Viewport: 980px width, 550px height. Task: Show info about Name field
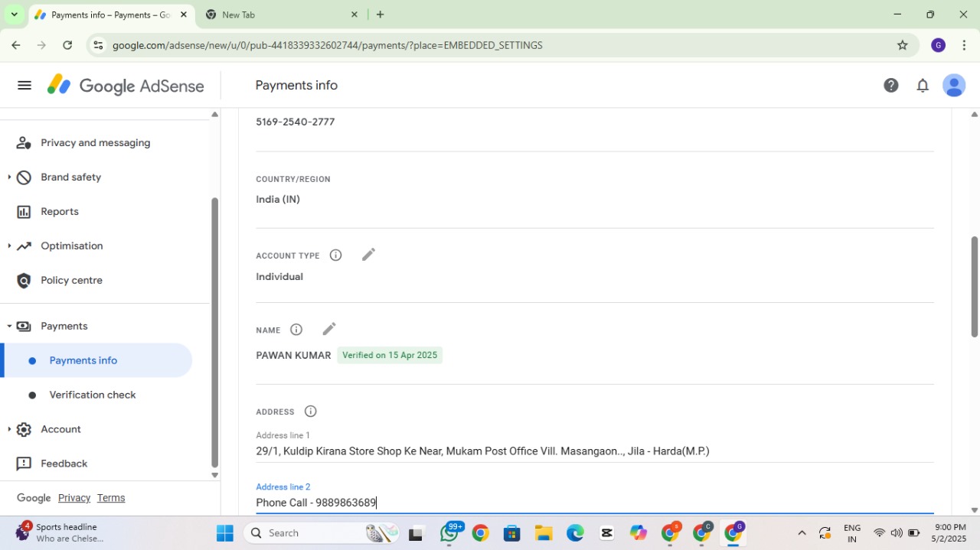click(x=296, y=330)
